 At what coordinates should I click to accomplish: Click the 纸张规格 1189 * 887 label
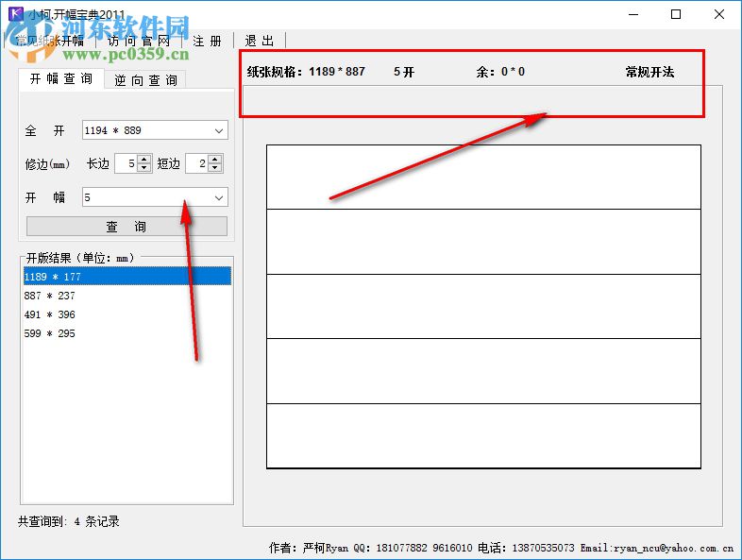306,72
